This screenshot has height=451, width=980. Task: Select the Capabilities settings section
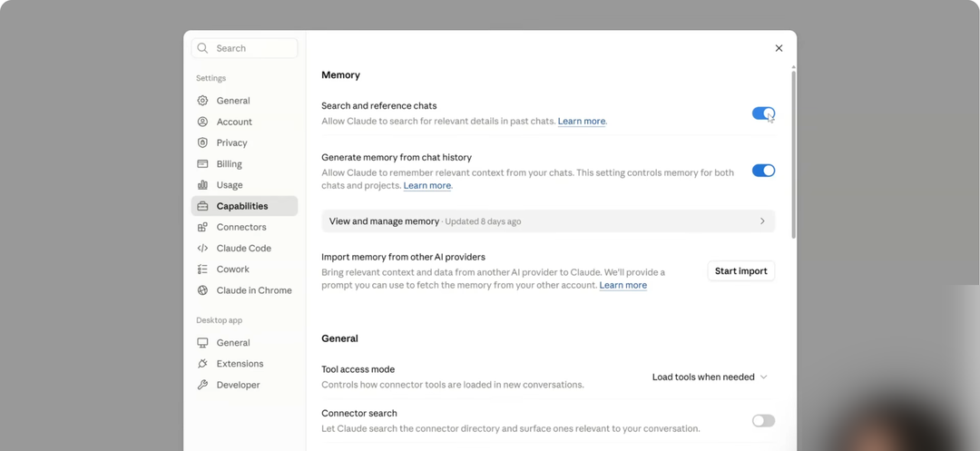click(244, 206)
